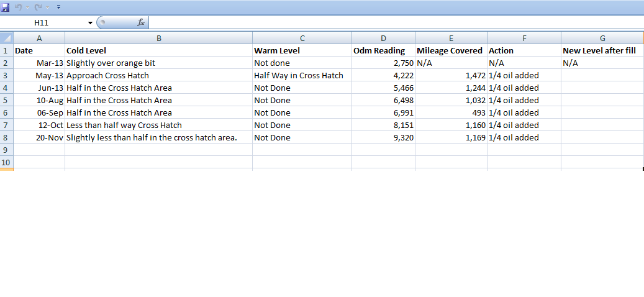Screen dimensions: 644x297
Task: Select mileage covered 1,169 cell
Action: (451, 137)
